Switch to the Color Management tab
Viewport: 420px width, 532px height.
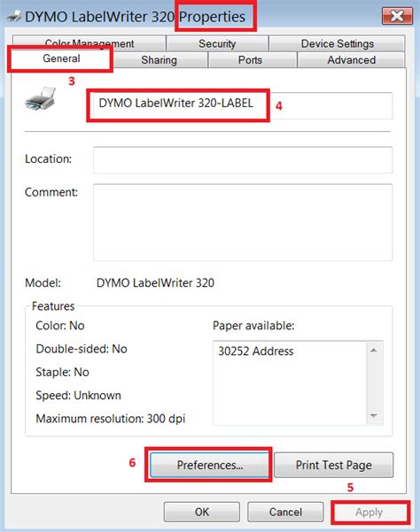89,42
